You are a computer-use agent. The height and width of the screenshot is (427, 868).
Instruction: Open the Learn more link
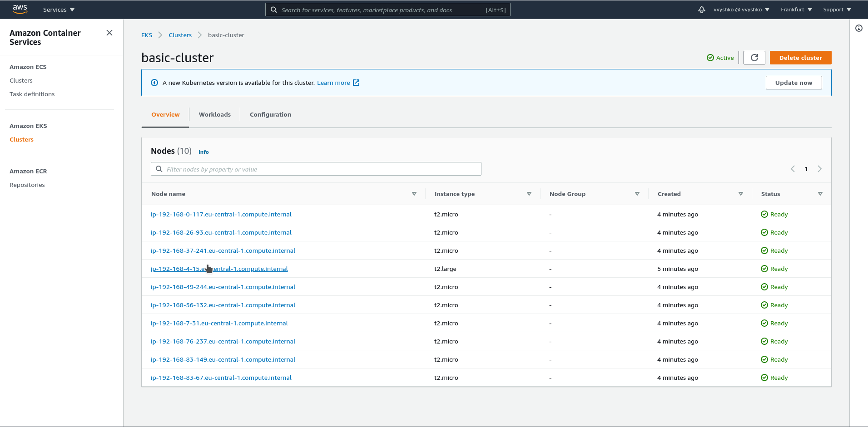333,83
